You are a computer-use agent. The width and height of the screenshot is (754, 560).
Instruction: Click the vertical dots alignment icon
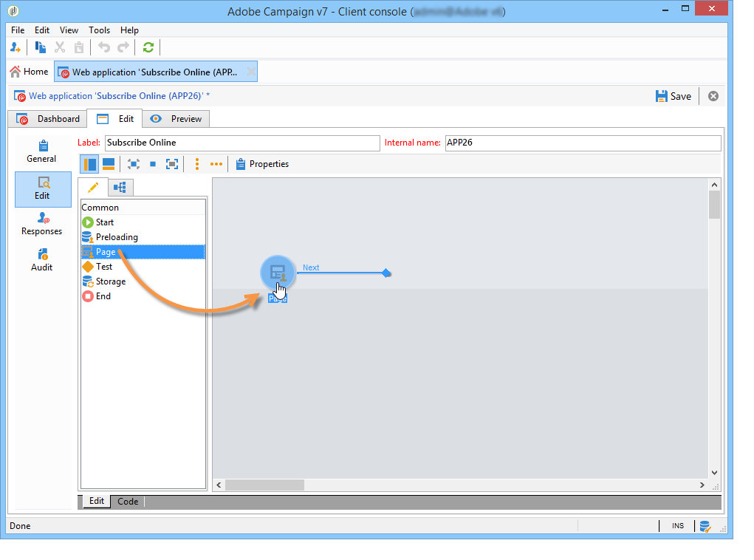tap(197, 164)
